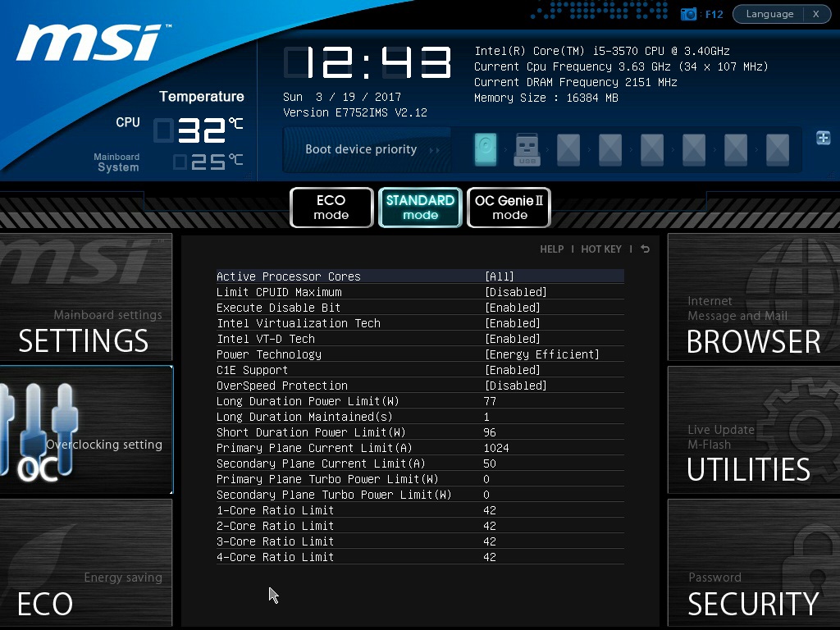This screenshot has height=630, width=840.
Task: Open ECO energy saving panel
Action: tap(86, 563)
